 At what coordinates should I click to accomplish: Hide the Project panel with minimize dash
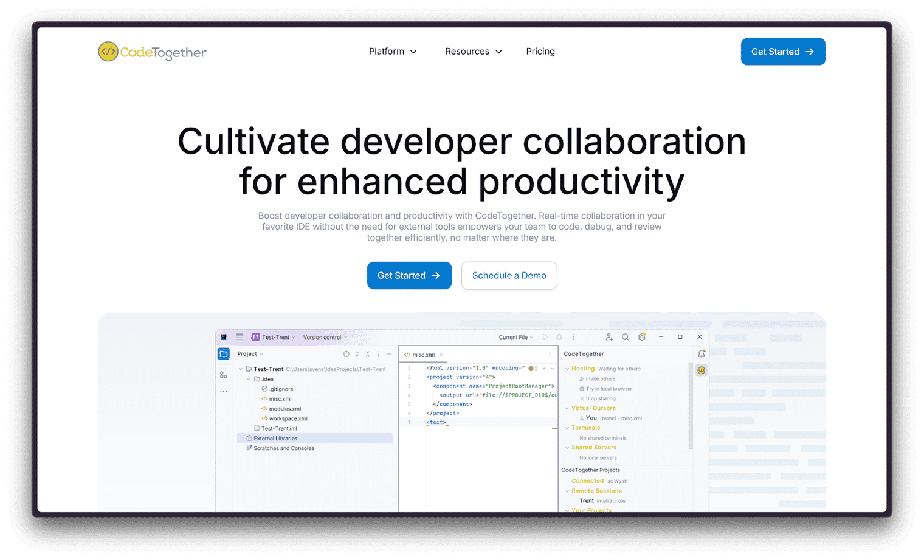[x=389, y=354]
